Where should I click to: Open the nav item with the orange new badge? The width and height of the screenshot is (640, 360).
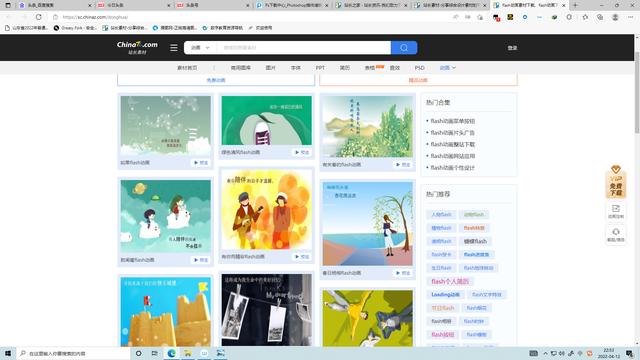370,68
